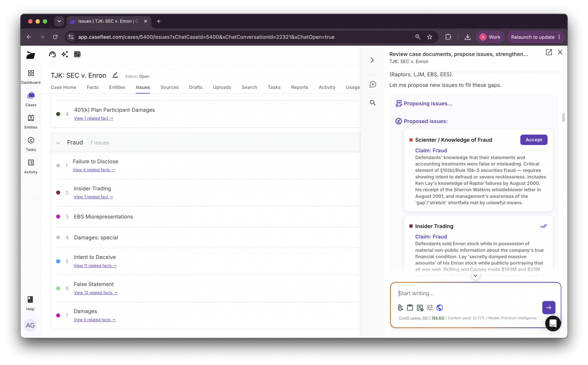Open the support headset icon in top bar
588x365 pixels.
pyautogui.click(x=52, y=54)
